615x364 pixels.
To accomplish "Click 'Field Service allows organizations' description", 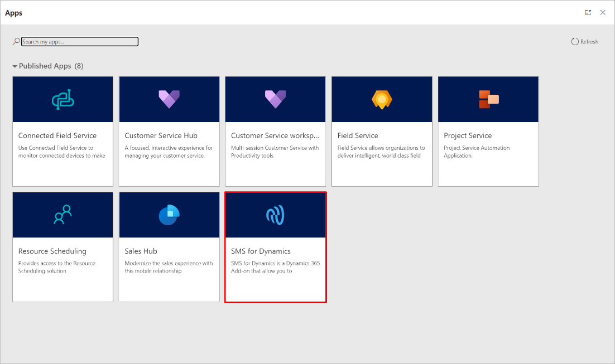I will [x=381, y=152].
